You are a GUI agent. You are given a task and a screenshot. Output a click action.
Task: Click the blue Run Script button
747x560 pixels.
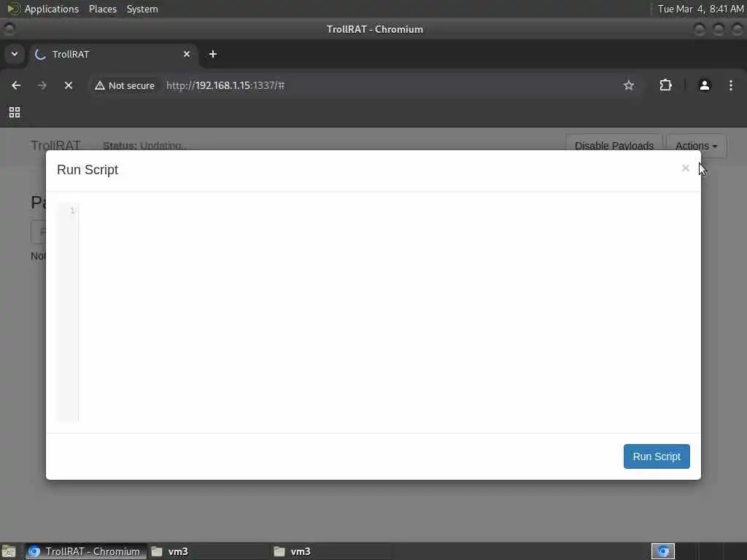pyautogui.click(x=657, y=456)
